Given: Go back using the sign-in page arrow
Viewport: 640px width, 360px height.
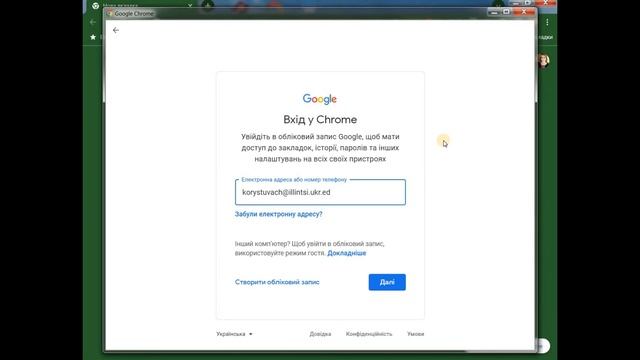Looking at the screenshot, I should coord(116,30).
